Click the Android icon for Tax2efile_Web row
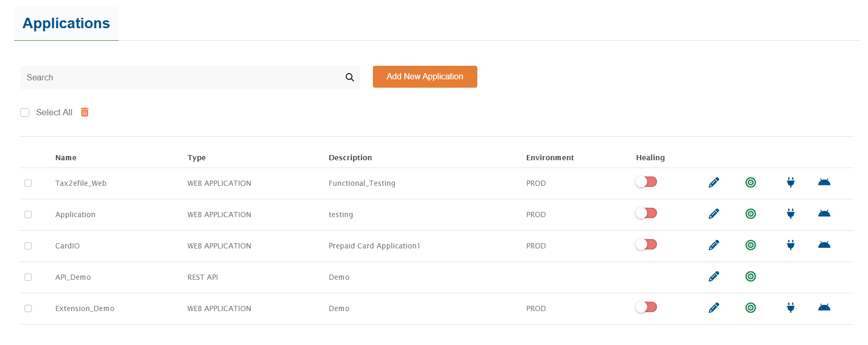Screen dimensions: 868x345 (824, 182)
